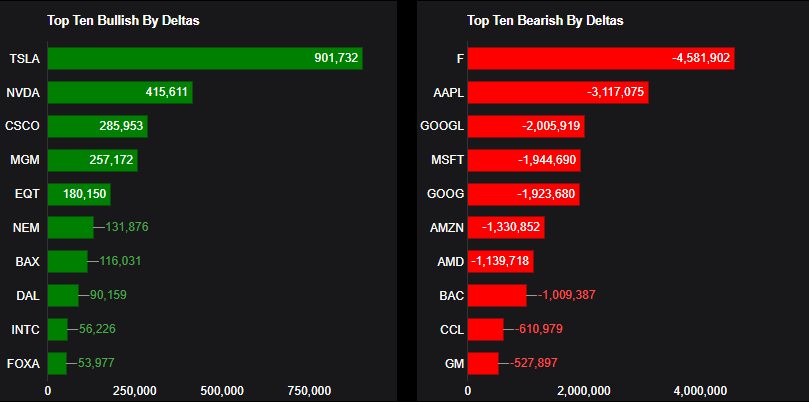This screenshot has height=402, width=809.
Task: Select the MSFT red bar
Action: [524, 160]
